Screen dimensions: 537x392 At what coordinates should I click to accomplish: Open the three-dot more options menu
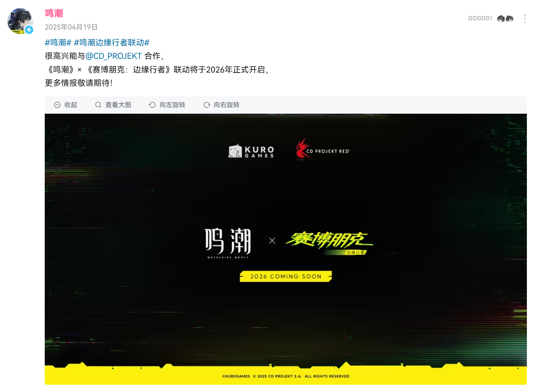(524, 18)
